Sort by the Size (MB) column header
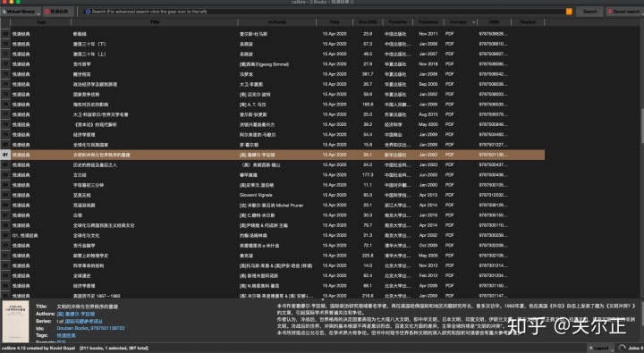Viewport: 644px width, 353px height. [x=368, y=22]
